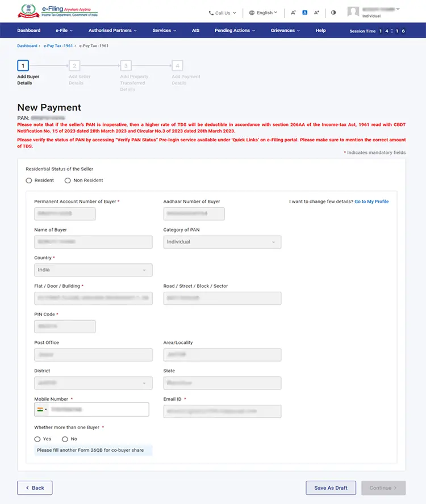The image size is (426, 504).
Task: Open the Category of PAN dropdown
Action: (x=222, y=242)
